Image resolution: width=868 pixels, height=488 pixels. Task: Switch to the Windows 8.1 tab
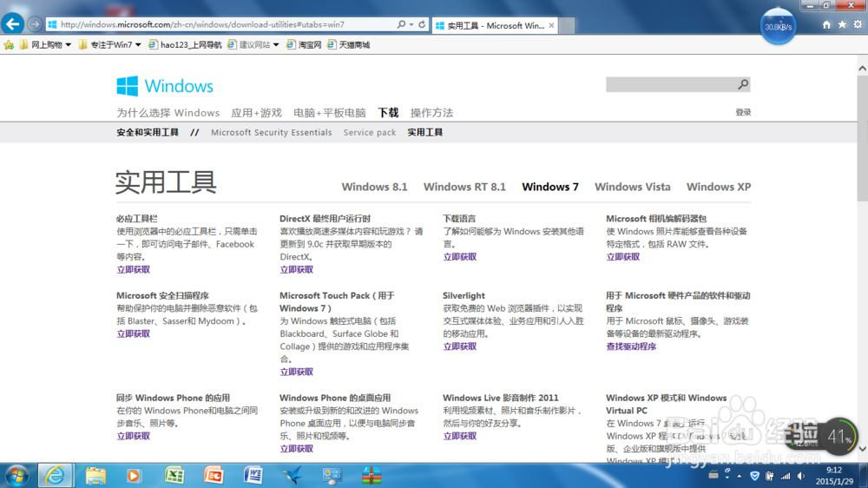(374, 187)
